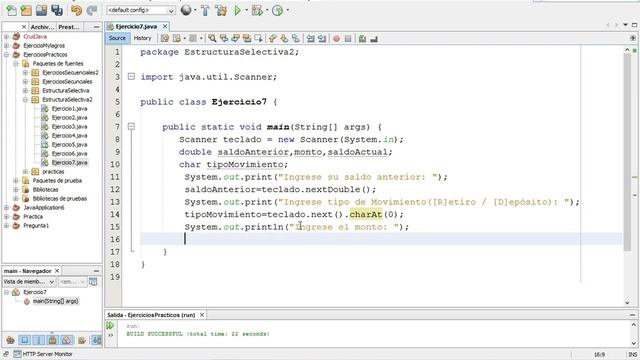This screenshot has width=640, height=360.
Task: Minimize the Navegador panel
Action: 96,271
